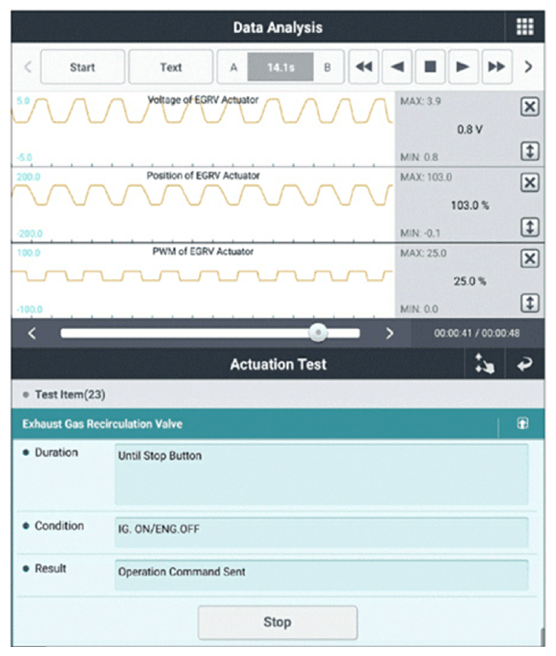Stop the data playback with square button
Image resolution: width=556 pixels, height=656 pixels.
coord(430,67)
